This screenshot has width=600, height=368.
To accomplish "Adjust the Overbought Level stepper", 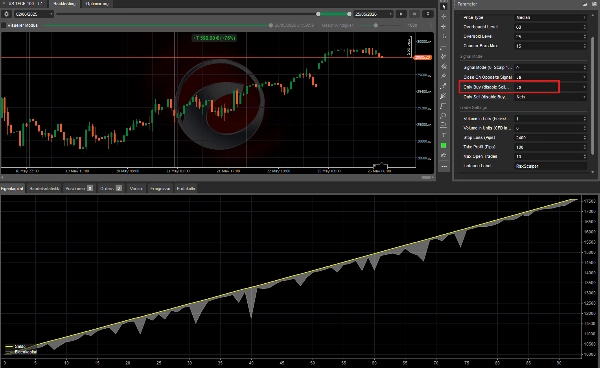I will point(584,27).
